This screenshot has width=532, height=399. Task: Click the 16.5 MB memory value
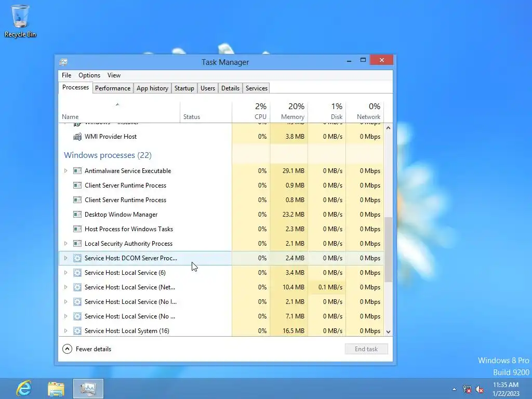coord(293,331)
